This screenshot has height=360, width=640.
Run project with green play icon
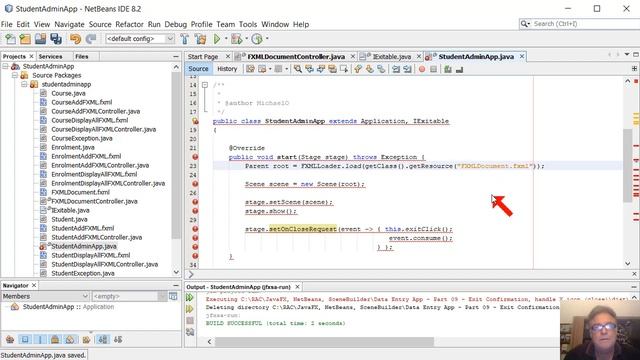coord(217,39)
